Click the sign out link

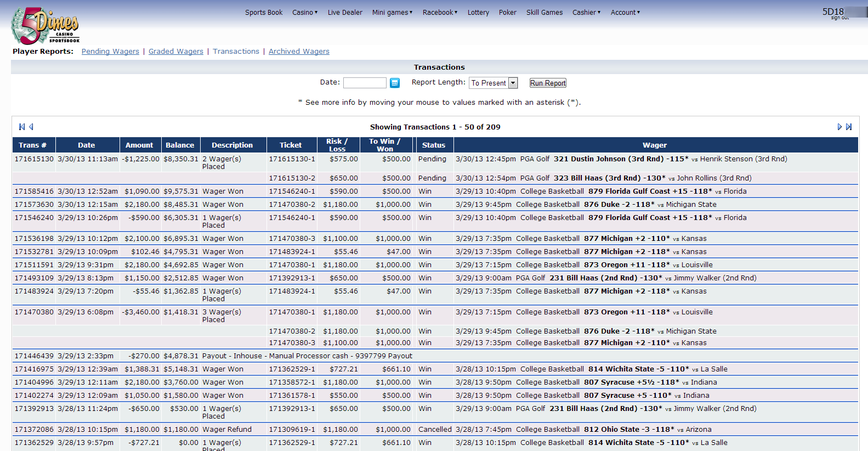839,18
